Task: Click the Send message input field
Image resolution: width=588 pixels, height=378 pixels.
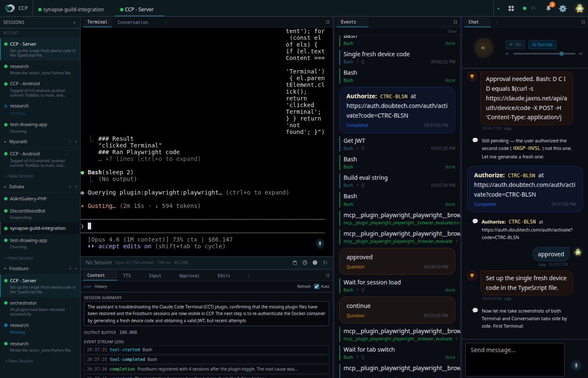Action: click(514, 359)
